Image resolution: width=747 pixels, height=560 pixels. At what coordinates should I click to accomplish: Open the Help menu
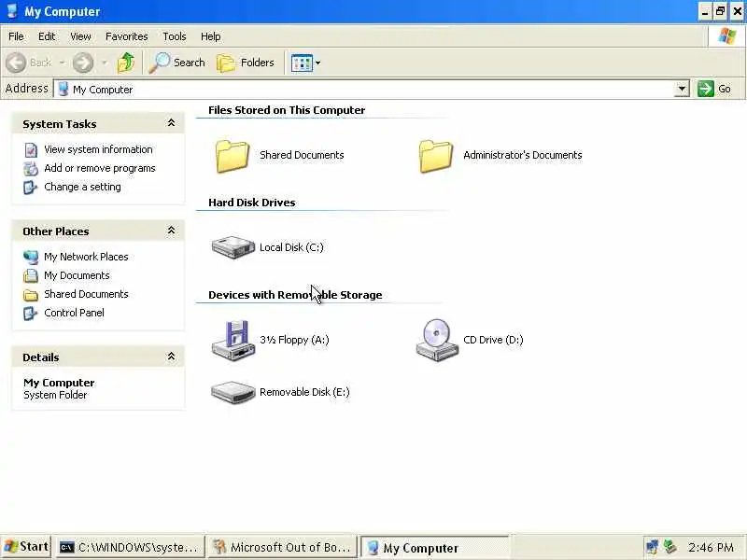coord(211,36)
